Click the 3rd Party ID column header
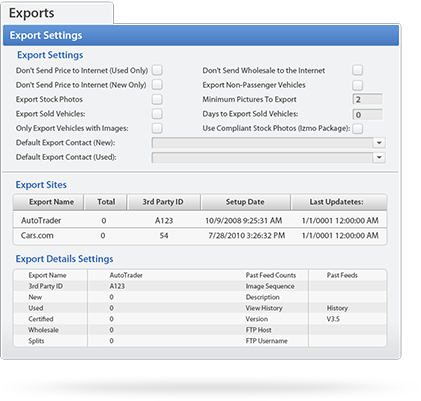Image resolution: width=421 pixels, height=401 pixels. [x=163, y=202]
